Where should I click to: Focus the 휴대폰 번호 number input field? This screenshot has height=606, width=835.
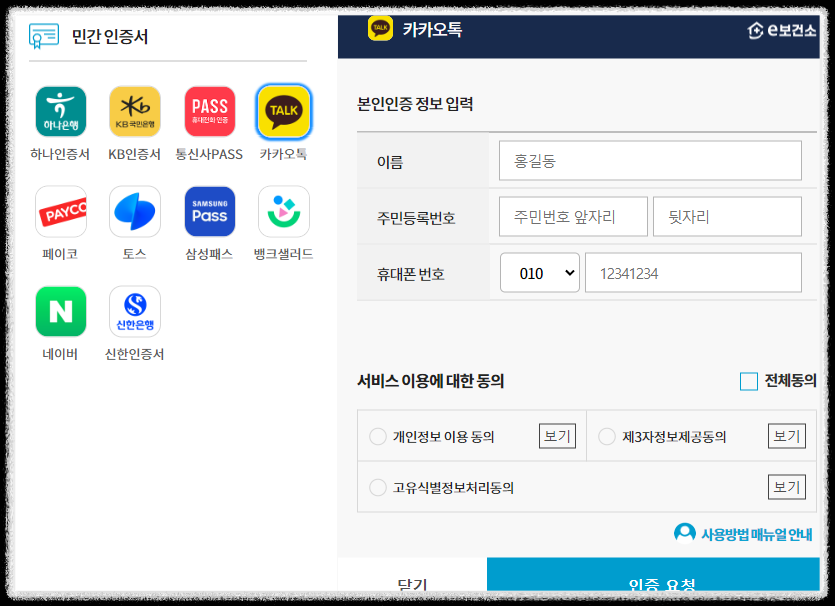[x=693, y=273]
